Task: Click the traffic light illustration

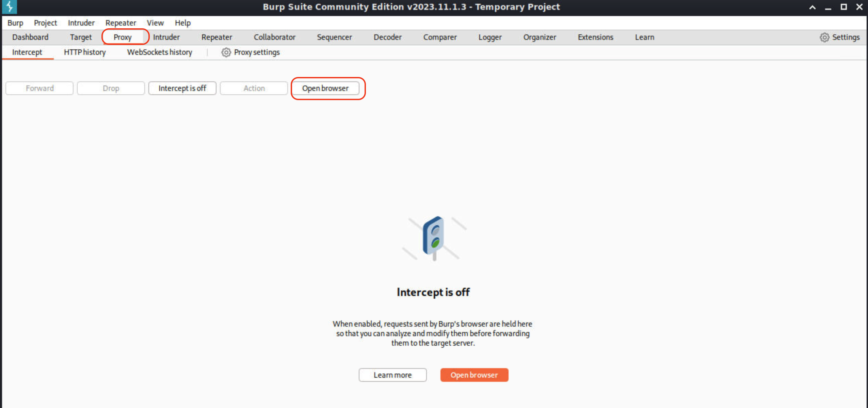Action: click(x=434, y=238)
